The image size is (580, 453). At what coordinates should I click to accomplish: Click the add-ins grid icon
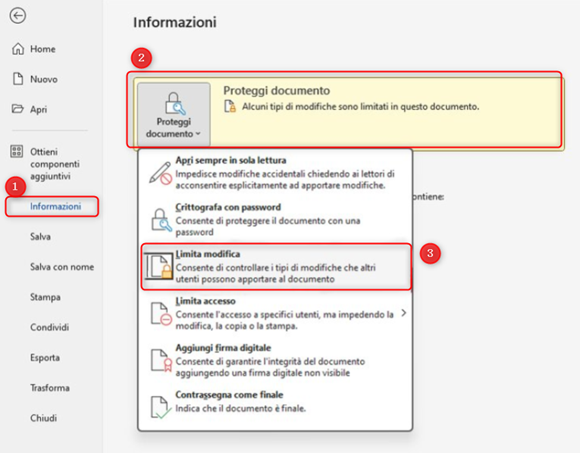[x=17, y=151]
